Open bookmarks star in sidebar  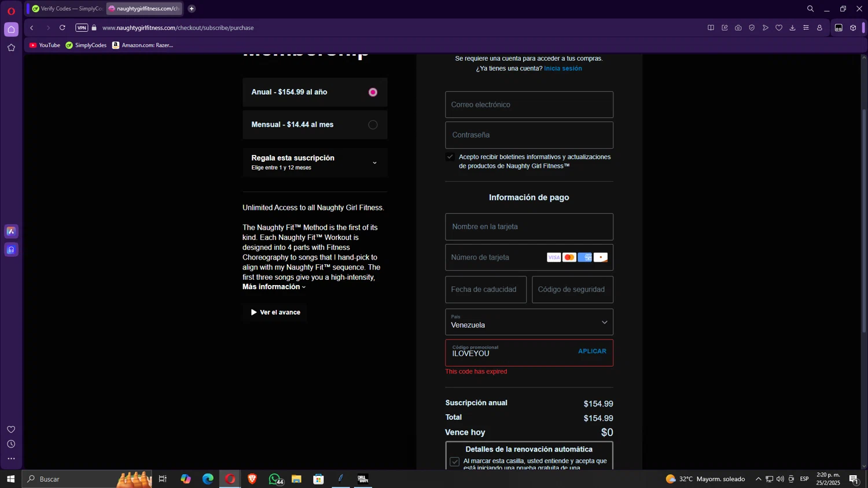(x=11, y=48)
